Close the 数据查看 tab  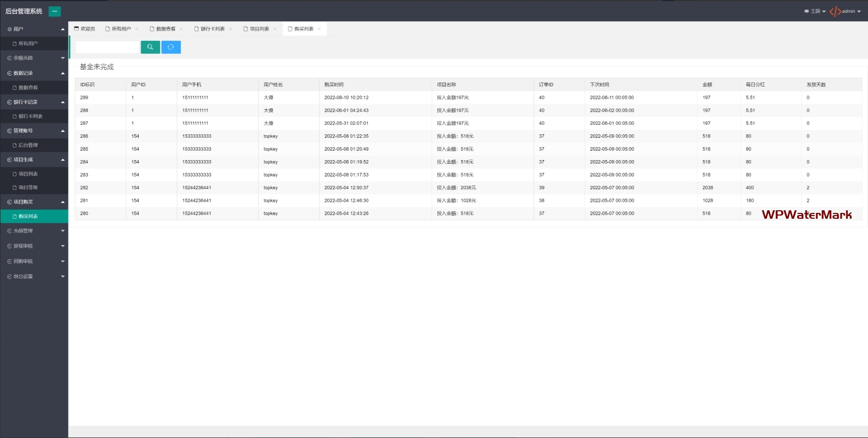coord(181,29)
